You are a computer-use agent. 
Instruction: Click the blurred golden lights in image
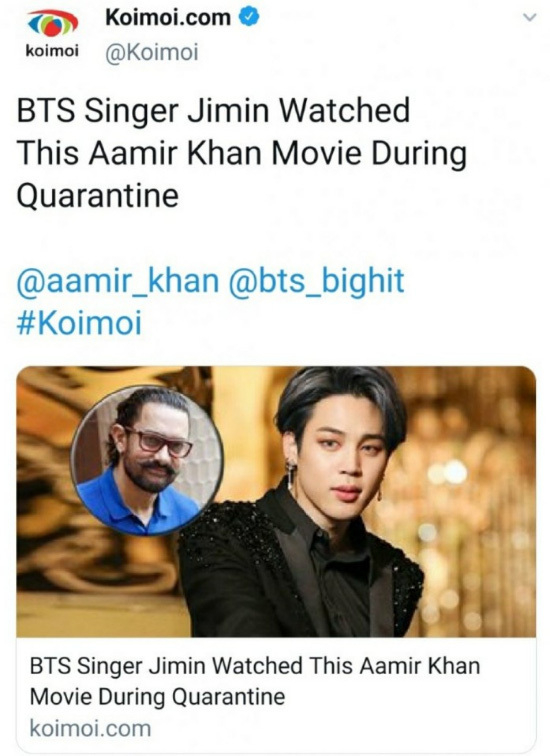point(472,501)
